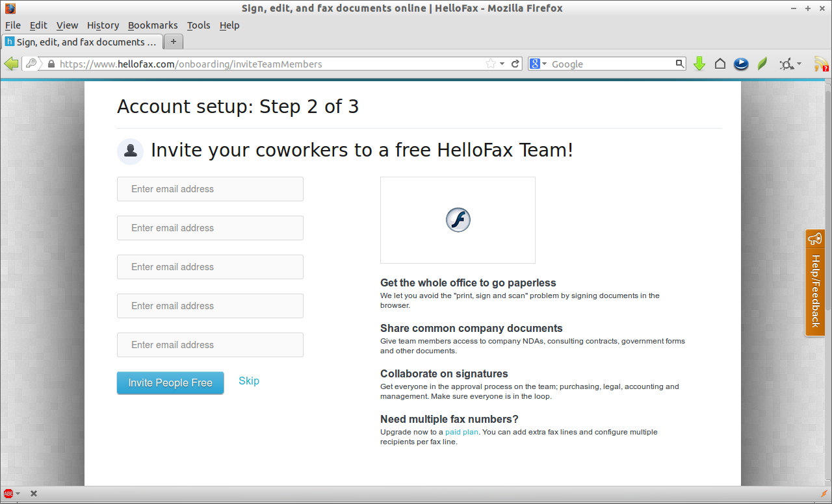
Task: Click the Firefox logo in the title bar
Action: [x=10, y=8]
